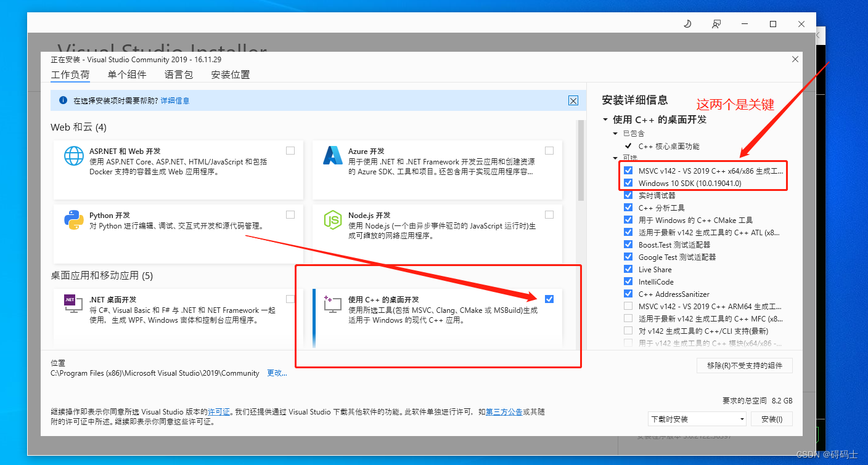The image size is (868, 465).
Task: Uncheck 实时调试器 component
Action: point(628,195)
